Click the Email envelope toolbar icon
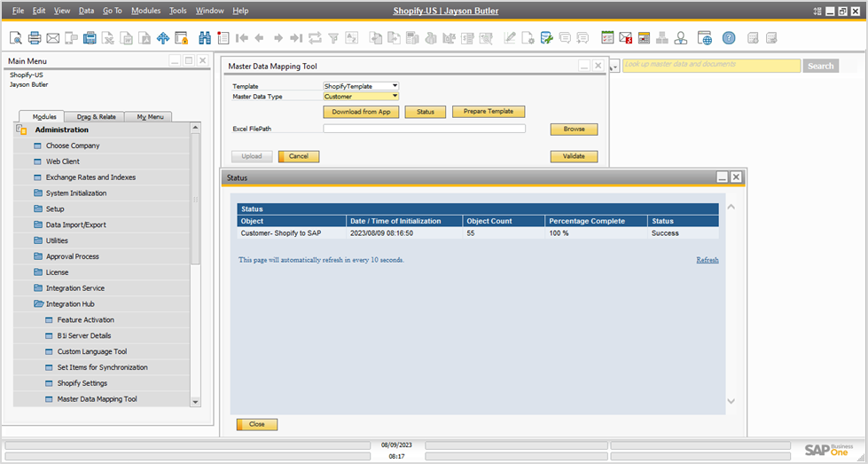The image size is (868, 464). coord(52,38)
